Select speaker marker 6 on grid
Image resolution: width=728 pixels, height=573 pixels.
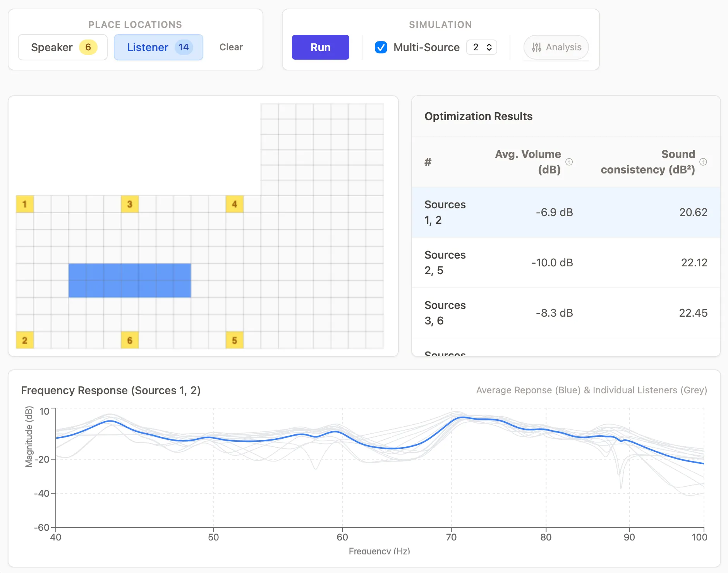point(130,340)
